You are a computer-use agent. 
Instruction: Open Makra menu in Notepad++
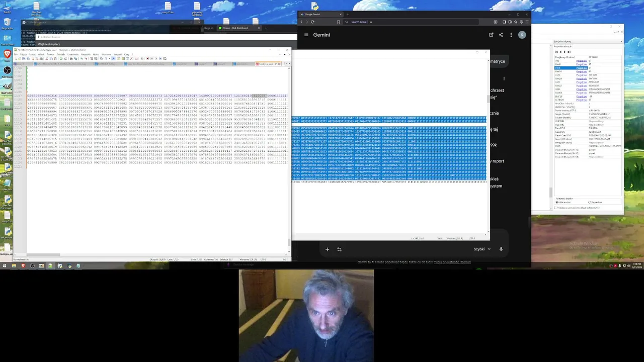[96, 54]
